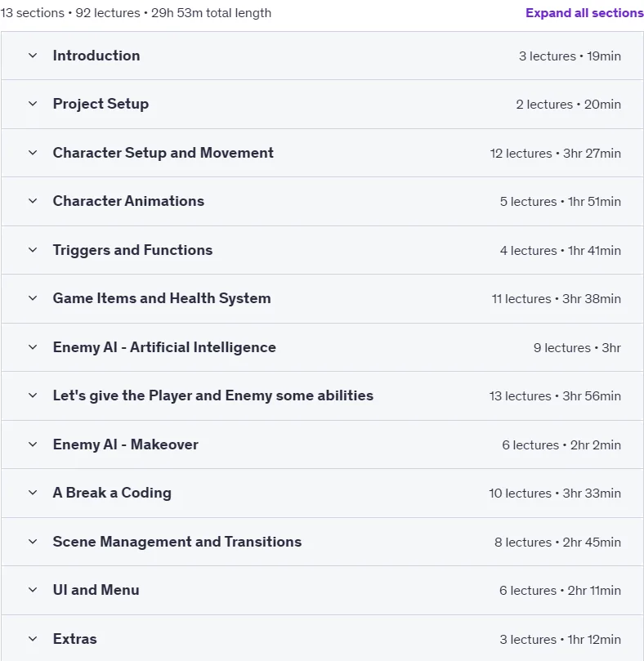Click chevron next to Enemy AI - Makeover

click(x=33, y=444)
